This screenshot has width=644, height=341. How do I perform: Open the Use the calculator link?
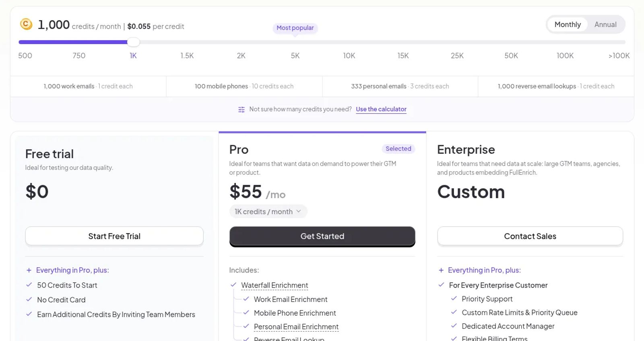coord(381,109)
